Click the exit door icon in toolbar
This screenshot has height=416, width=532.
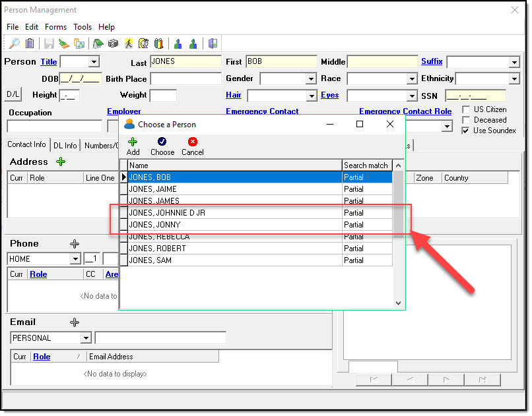tap(213, 44)
